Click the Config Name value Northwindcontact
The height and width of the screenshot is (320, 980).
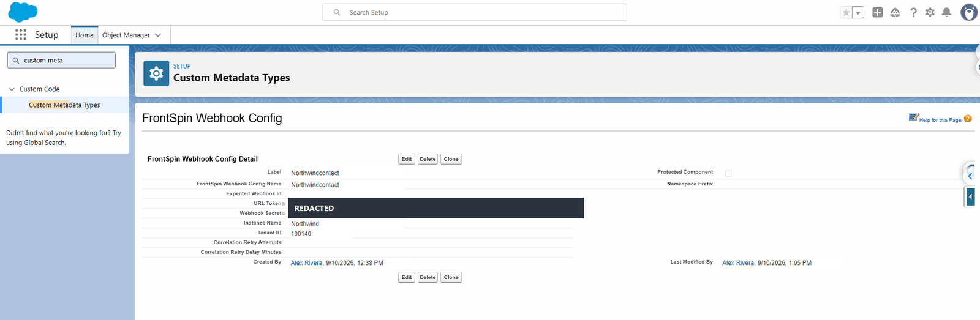[315, 185]
